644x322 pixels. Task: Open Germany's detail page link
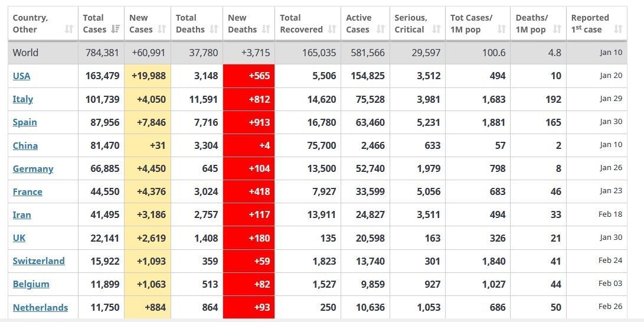[x=33, y=168]
